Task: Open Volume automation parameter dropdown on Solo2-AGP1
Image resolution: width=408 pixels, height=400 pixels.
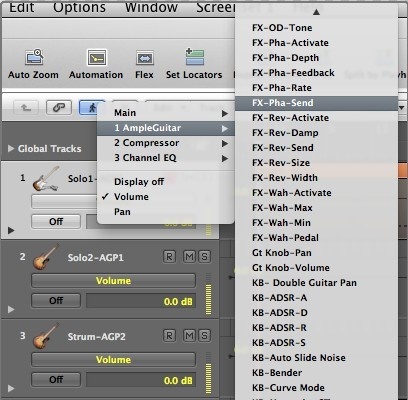Action: 113,281
